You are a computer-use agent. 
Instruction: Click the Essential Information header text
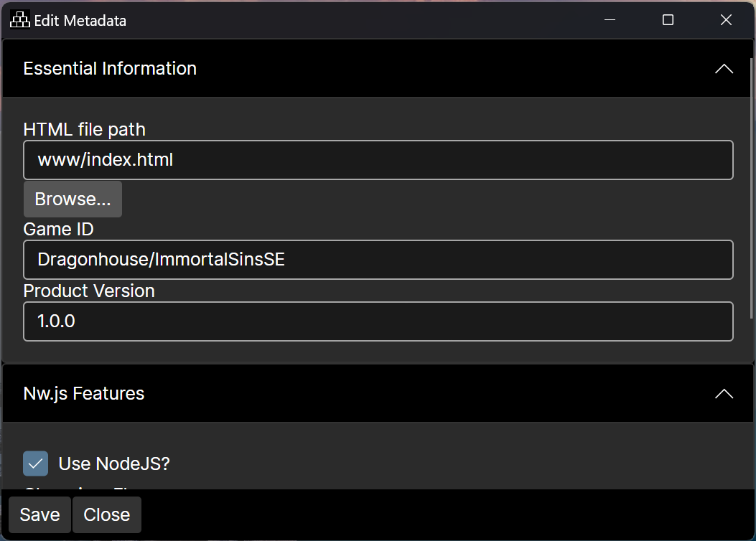tap(110, 69)
